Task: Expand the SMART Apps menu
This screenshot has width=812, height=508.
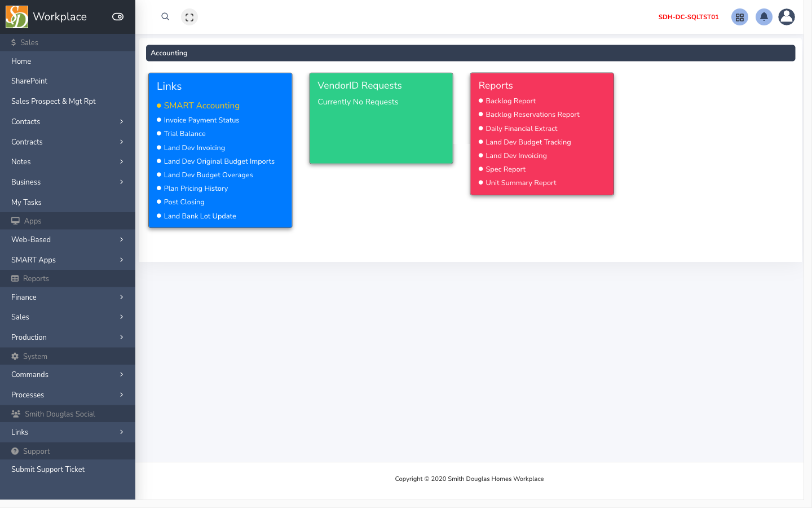Action: point(68,260)
